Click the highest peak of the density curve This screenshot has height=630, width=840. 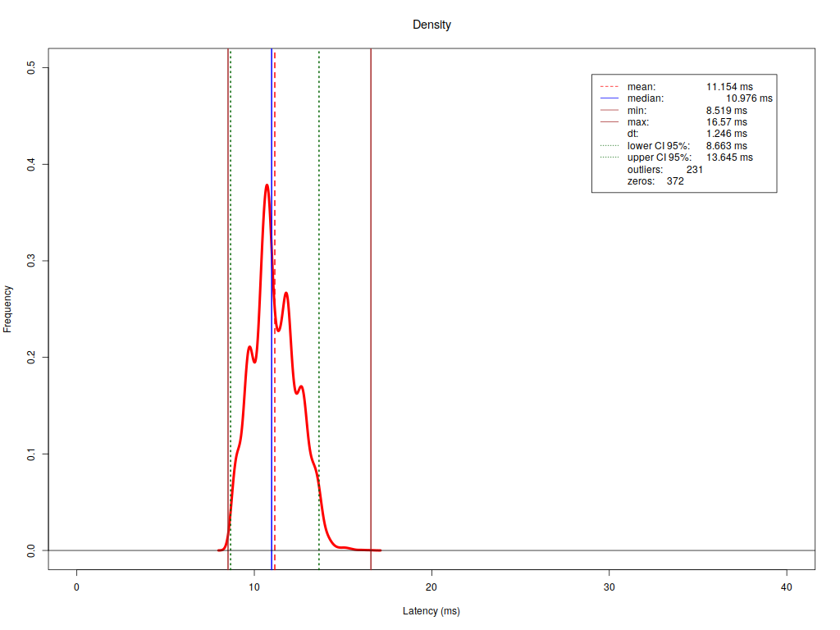267,185
